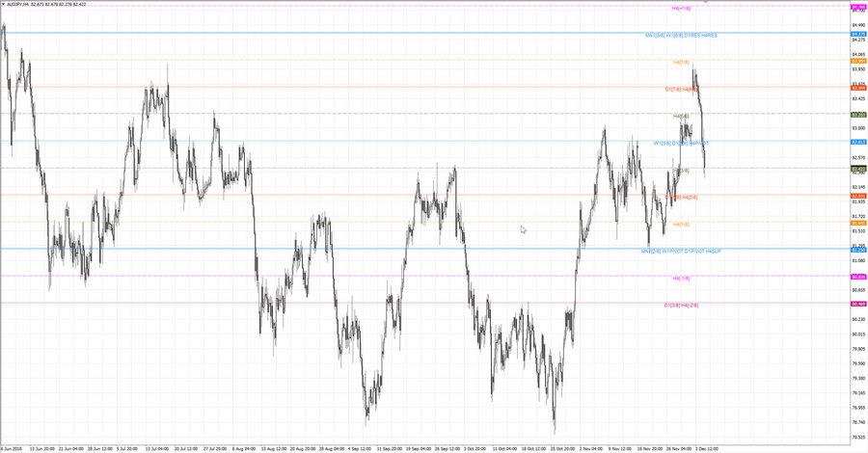The image size is (868, 453).
Task: Select the 25 Oct 20:00 time label
Action: 562,448
